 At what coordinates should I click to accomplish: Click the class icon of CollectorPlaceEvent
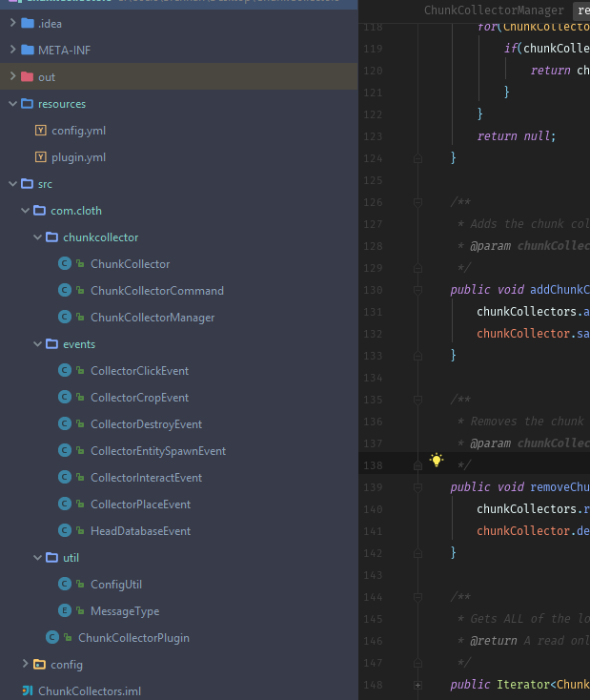click(x=65, y=504)
